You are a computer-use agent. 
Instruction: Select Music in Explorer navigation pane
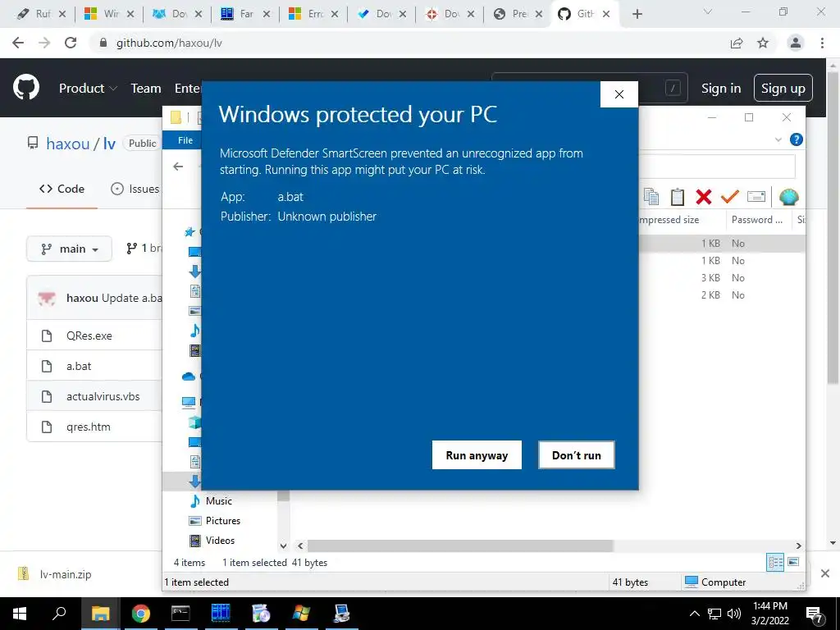coord(218,501)
